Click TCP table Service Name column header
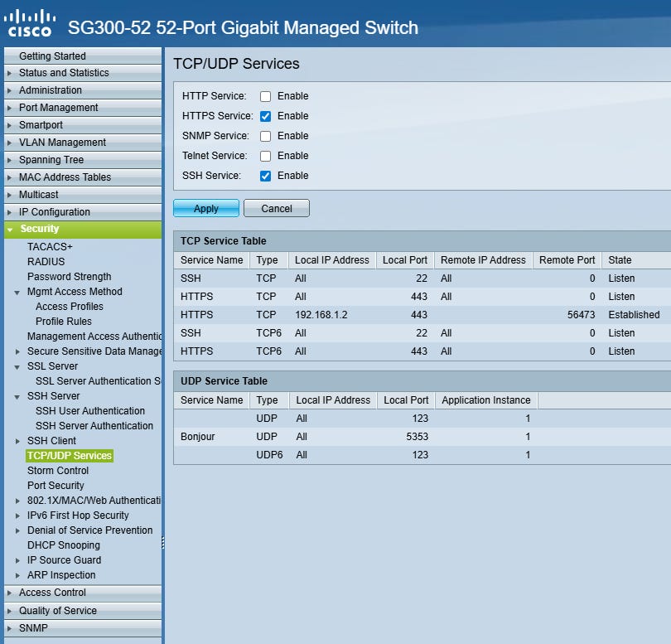The image size is (671, 644). [211, 260]
